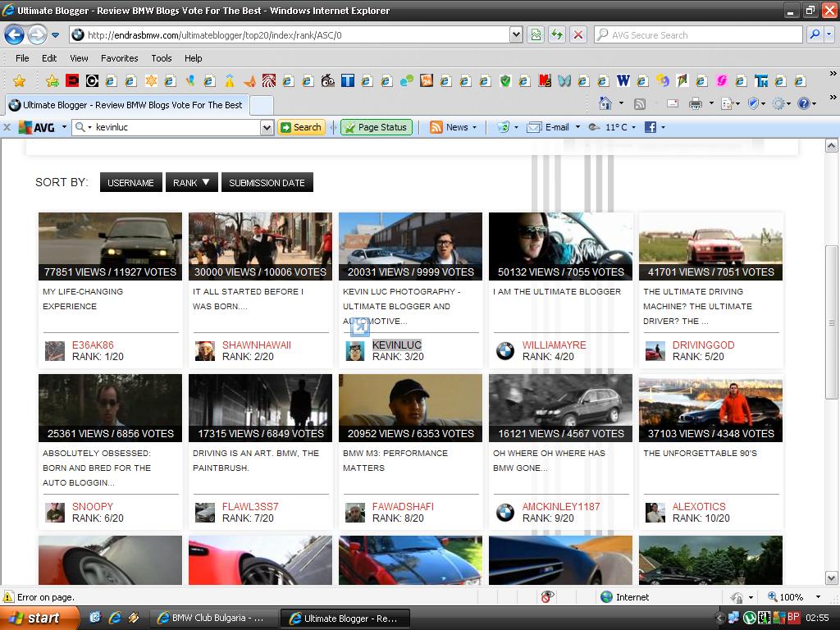Open the View menu
840x630 pixels.
pos(79,58)
